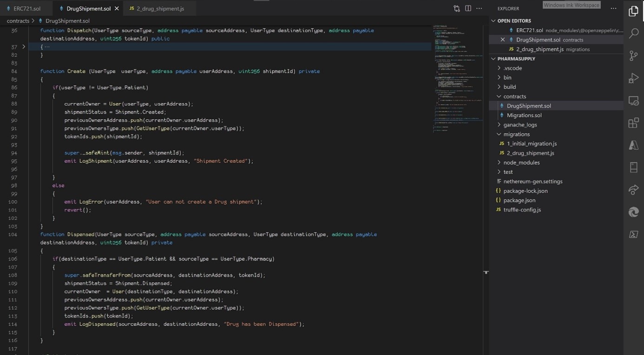
Task: Open editor More Actions ellipsis menu
Action: tap(479, 8)
